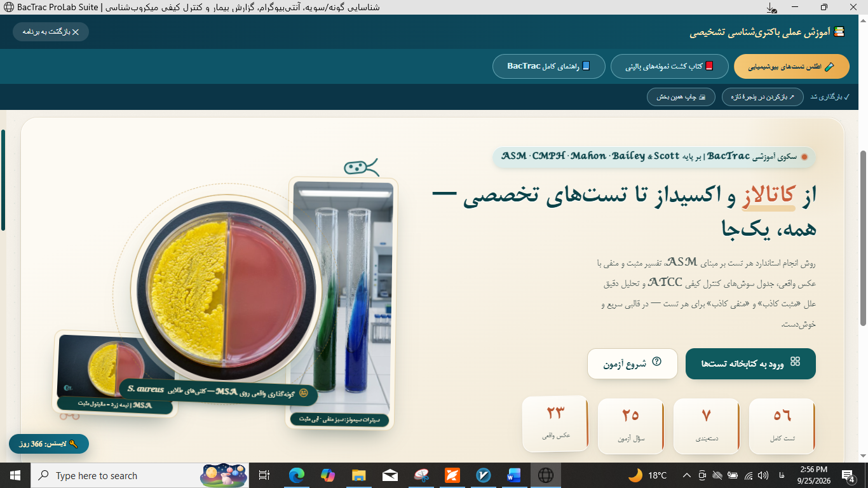The width and height of the screenshot is (868, 488).
Task: Enter the tests library (ورود به کتابخانه تست‌ها)
Action: pos(750,363)
